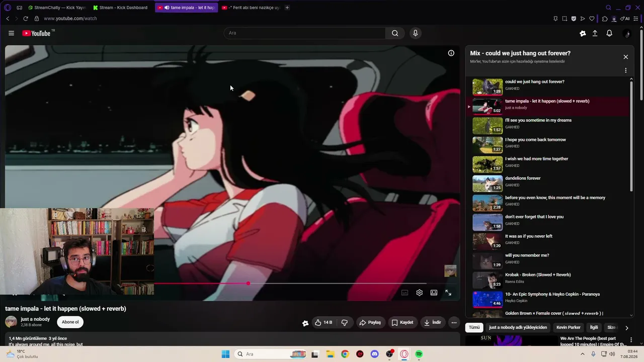The width and height of the screenshot is (644, 362).
Task: Click in the YouTube search field
Action: click(x=305, y=33)
